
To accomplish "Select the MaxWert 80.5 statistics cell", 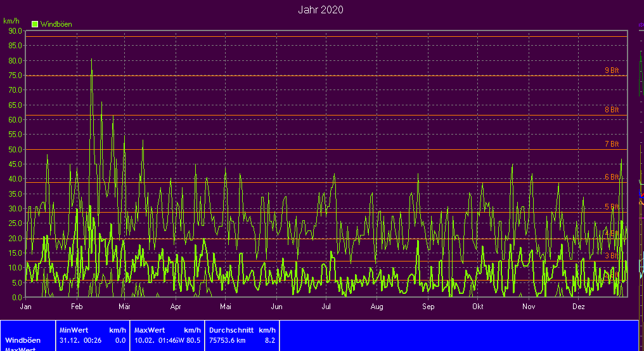I will point(167,335).
